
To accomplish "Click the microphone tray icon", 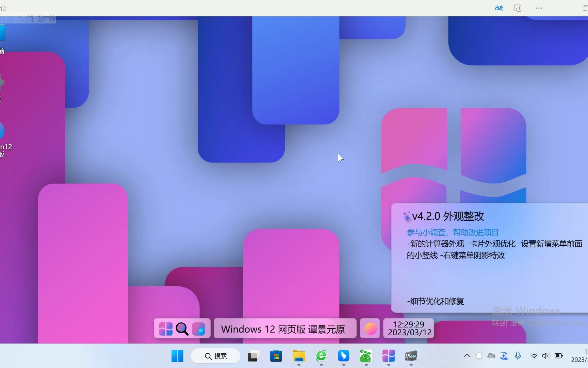I will point(518,356).
